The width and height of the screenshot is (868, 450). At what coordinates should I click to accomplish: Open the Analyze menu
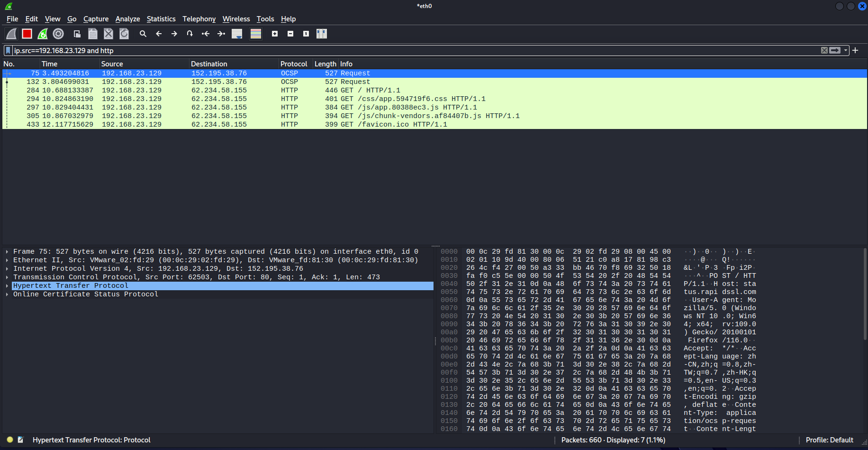pos(127,19)
